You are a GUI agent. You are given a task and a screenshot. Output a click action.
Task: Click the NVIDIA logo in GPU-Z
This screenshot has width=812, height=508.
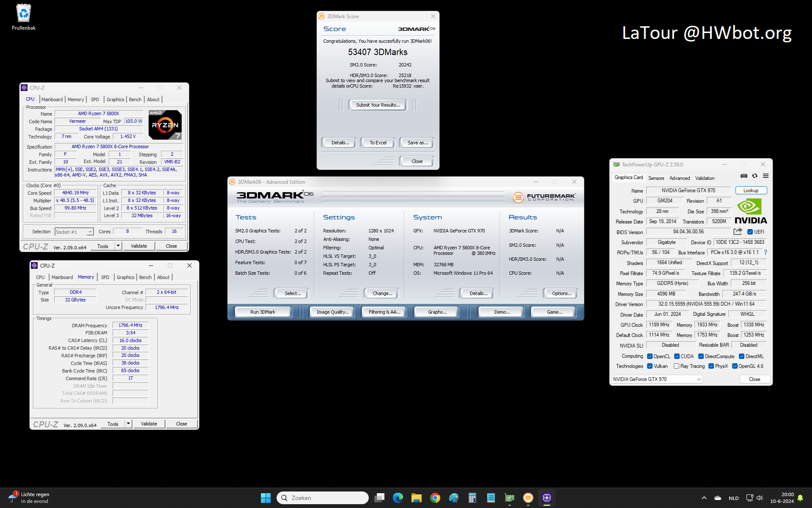751,211
